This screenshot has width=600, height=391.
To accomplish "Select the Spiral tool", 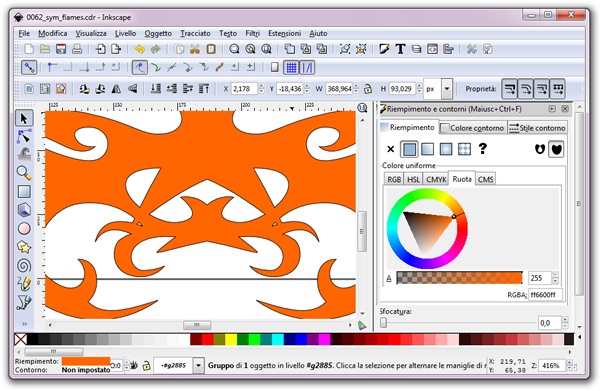I will tap(24, 266).
